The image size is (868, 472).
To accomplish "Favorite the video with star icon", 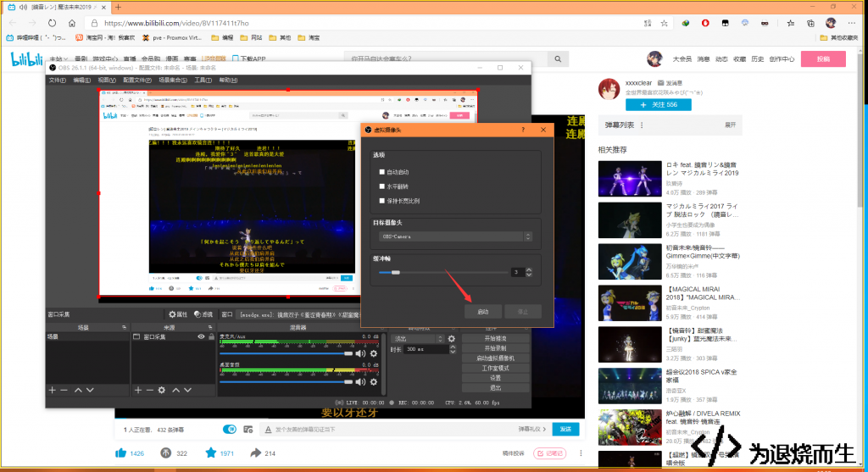I will [x=210, y=453].
